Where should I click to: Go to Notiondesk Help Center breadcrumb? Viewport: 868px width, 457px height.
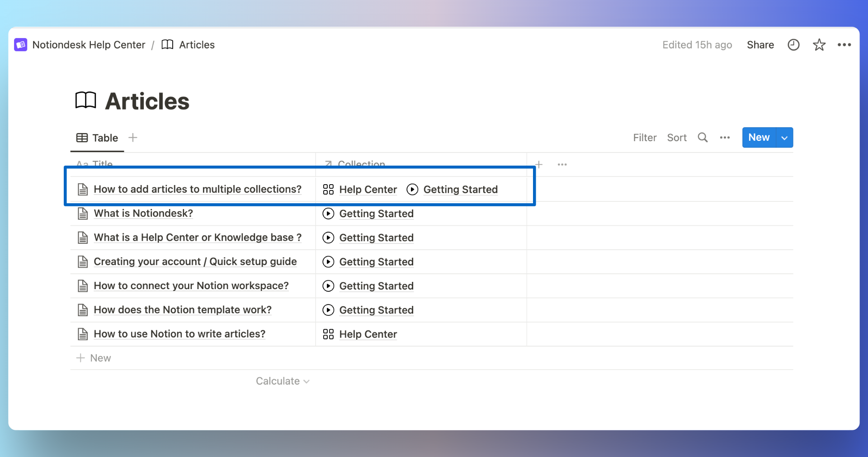coord(89,45)
